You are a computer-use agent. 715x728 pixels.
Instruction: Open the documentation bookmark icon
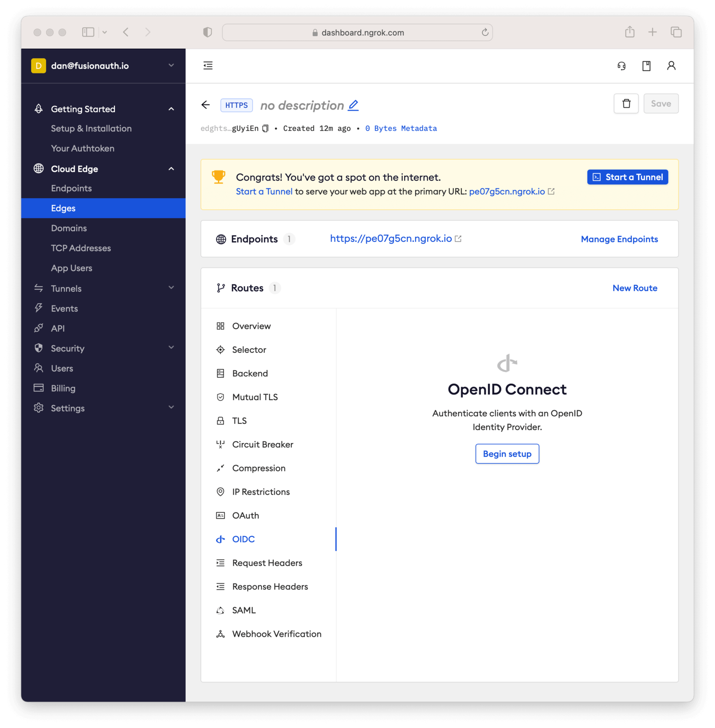tap(646, 66)
